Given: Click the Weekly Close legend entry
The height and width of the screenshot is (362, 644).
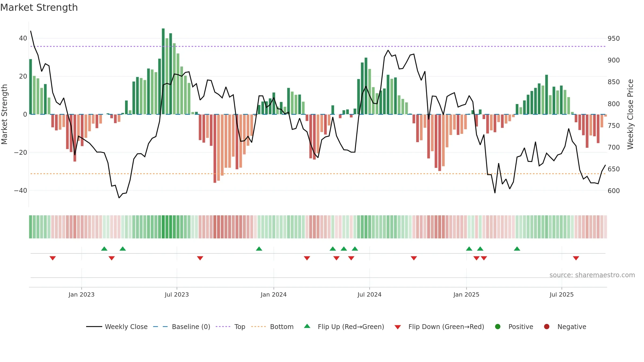Looking at the screenshot, I should click(x=117, y=327).
